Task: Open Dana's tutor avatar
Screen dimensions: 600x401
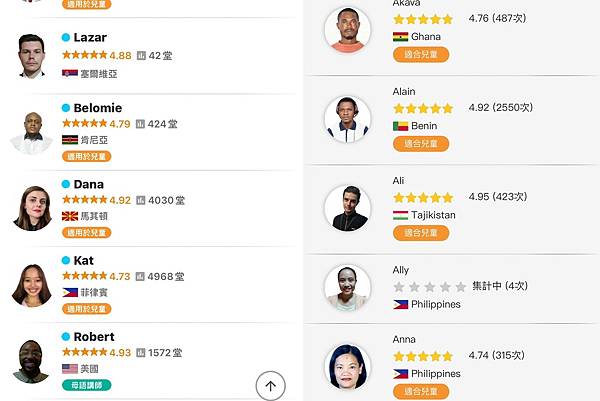Action: (32, 207)
